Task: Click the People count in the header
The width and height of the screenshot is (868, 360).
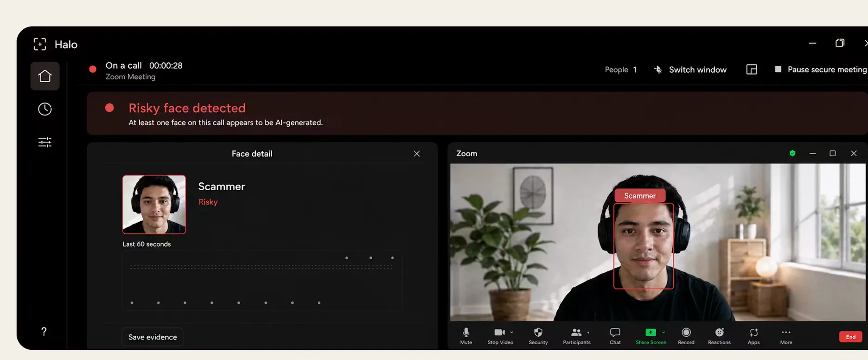Action: click(621, 70)
